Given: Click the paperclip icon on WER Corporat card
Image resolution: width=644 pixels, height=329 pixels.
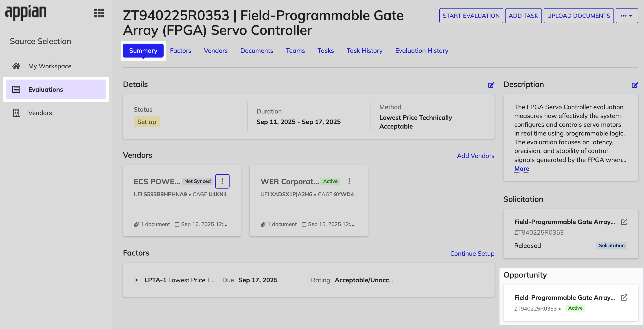Looking at the screenshot, I should (263, 224).
